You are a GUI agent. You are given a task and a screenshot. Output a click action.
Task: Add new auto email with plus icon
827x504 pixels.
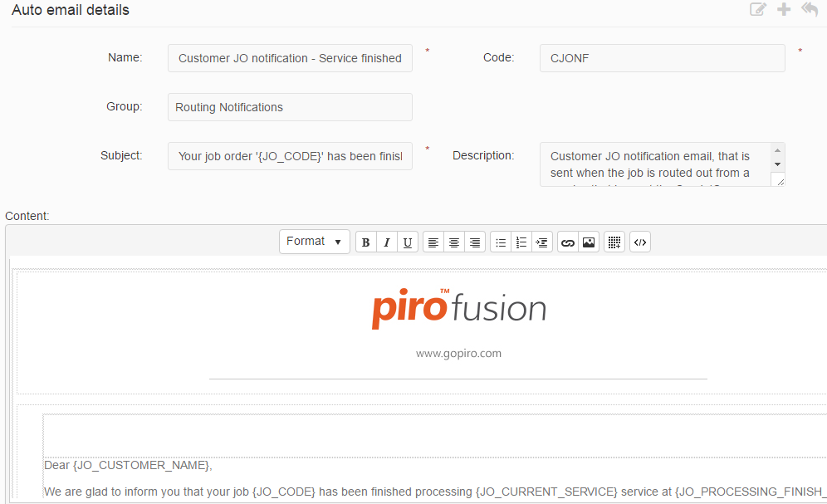[x=784, y=10]
